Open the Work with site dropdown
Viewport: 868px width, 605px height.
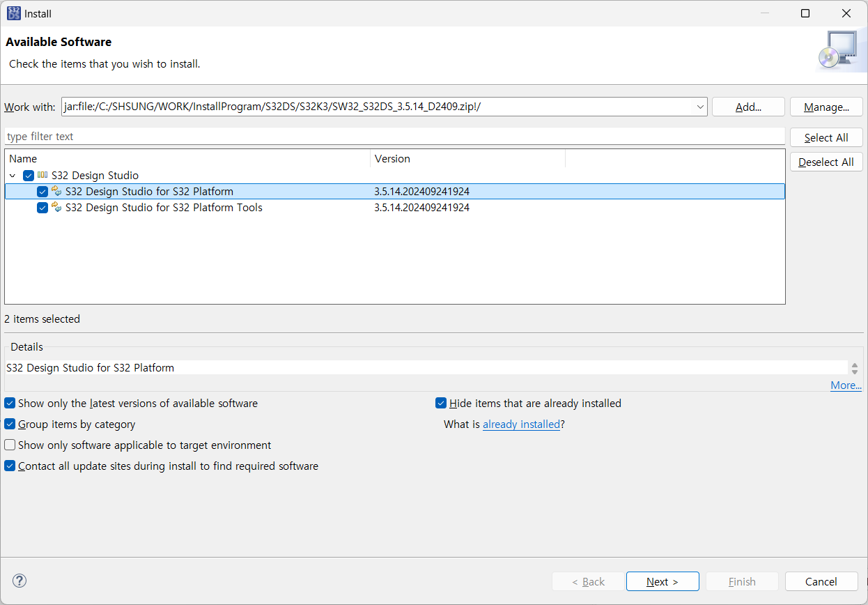coord(699,107)
